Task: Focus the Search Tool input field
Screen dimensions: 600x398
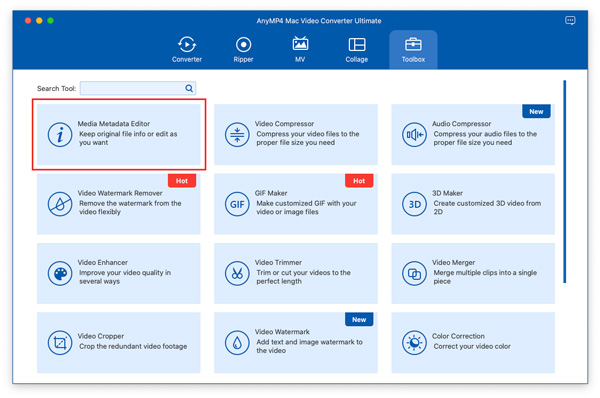Action: pos(138,88)
